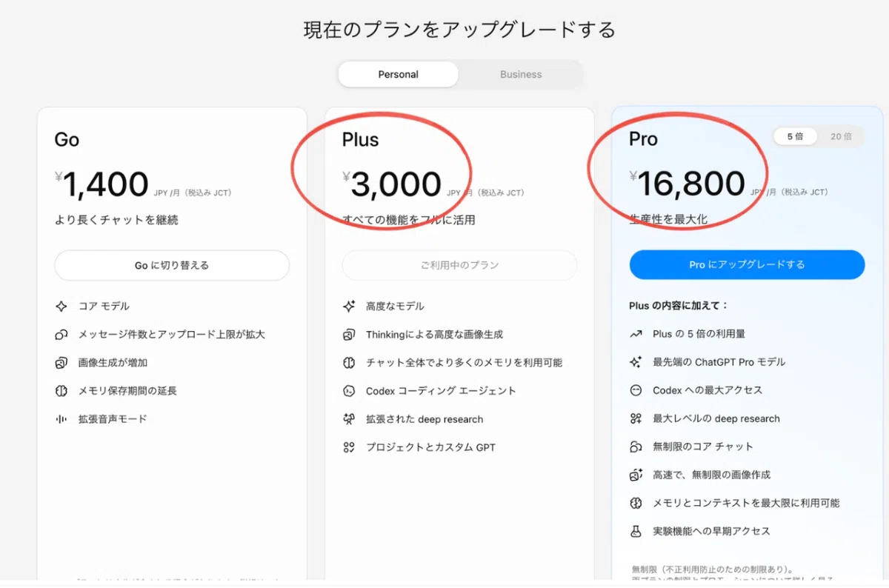
Task: Click the flask icon beside 実験機能への早期アクセス
Action: point(636,531)
